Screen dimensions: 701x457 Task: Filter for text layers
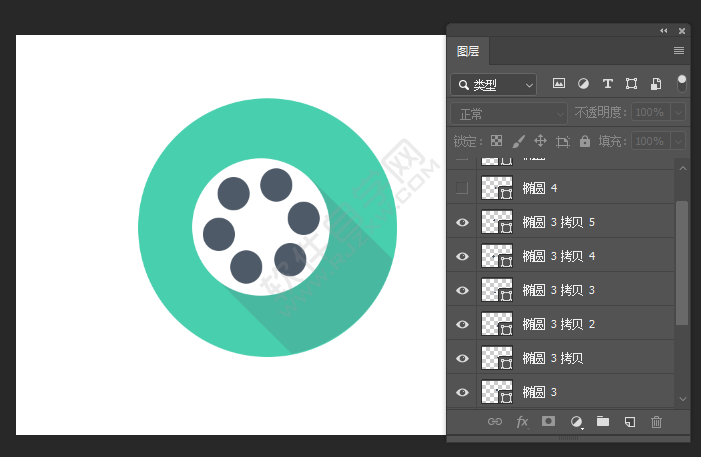tap(607, 84)
